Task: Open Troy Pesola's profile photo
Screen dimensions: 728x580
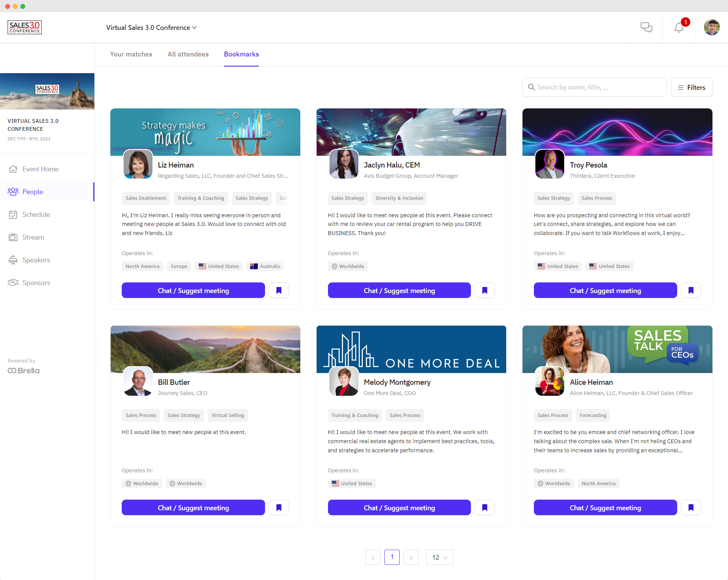Action: click(550, 164)
